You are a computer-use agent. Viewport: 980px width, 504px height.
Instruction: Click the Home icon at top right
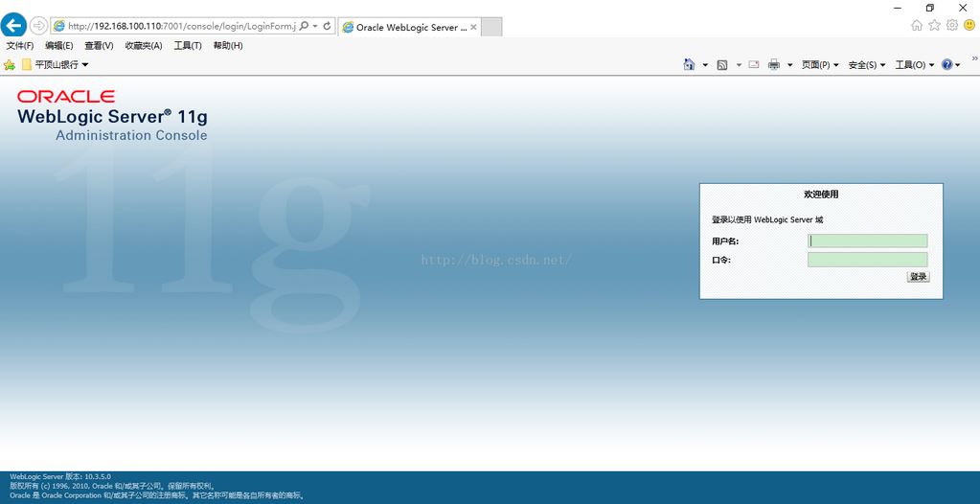click(x=916, y=25)
